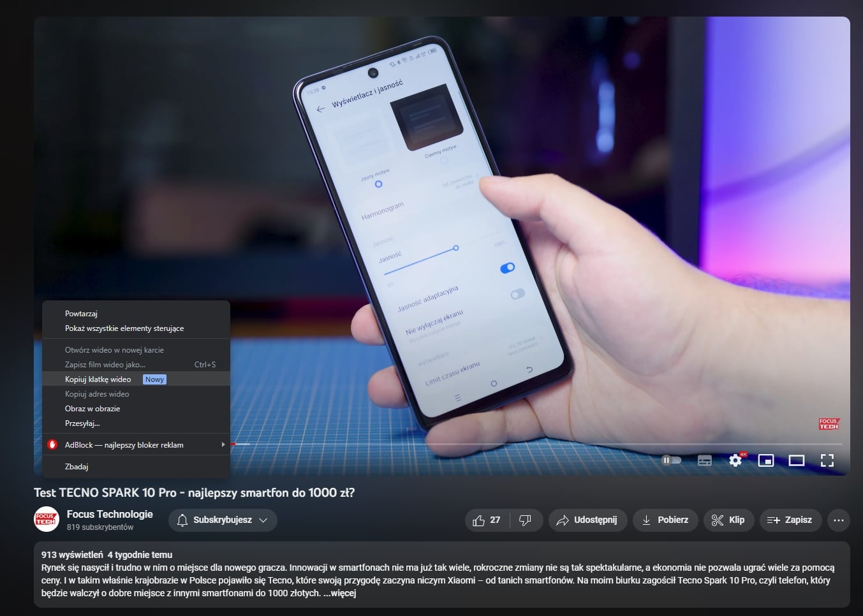
Task: Expand the Subskrybujesz notification dropdown
Action: (x=223, y=520)
